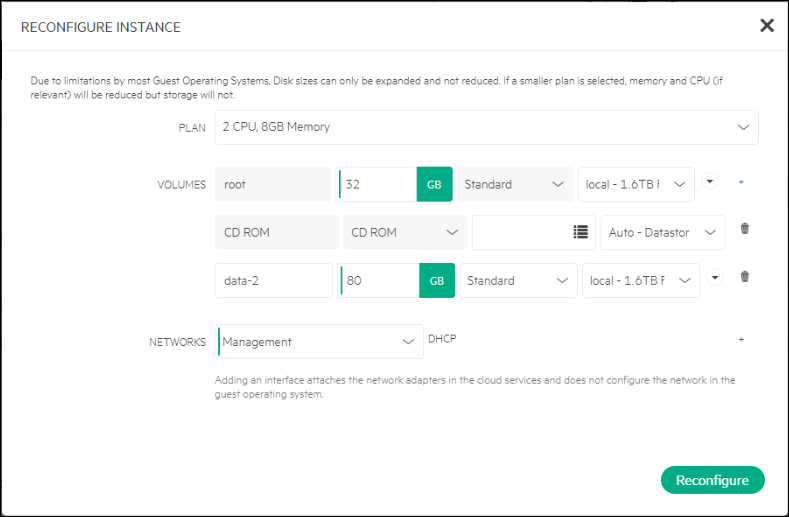789x517 pixels.
Task: Click the GB unit on data-2
Action: [x=437, y=280]
